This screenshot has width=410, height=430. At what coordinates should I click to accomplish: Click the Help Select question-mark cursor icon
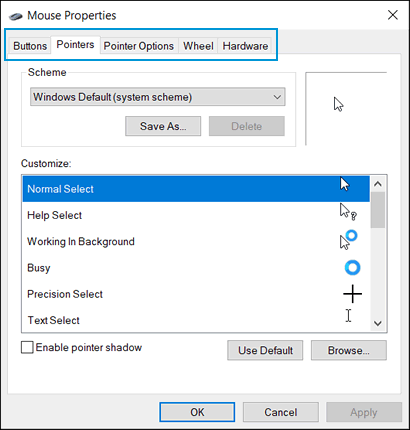point(348,212)
